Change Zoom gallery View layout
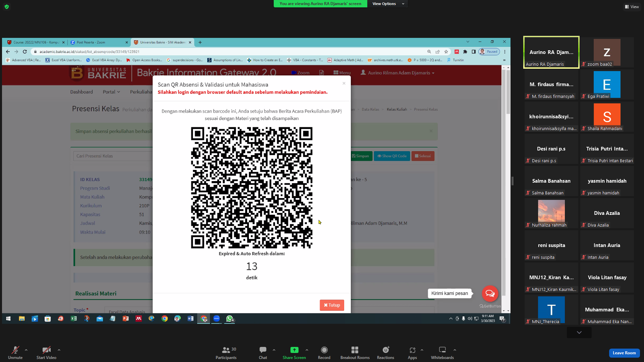The image size is (644, 362). [632, 7]
